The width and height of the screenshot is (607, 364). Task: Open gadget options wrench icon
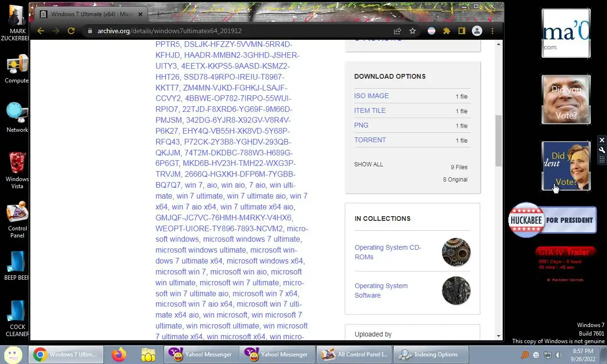tap(602, 150)
